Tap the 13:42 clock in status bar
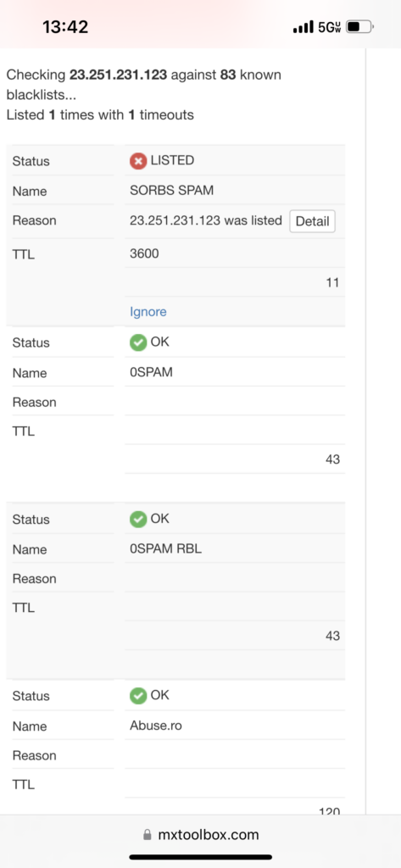The width and height of the screenshot is (401, 868). pos(65,26)
